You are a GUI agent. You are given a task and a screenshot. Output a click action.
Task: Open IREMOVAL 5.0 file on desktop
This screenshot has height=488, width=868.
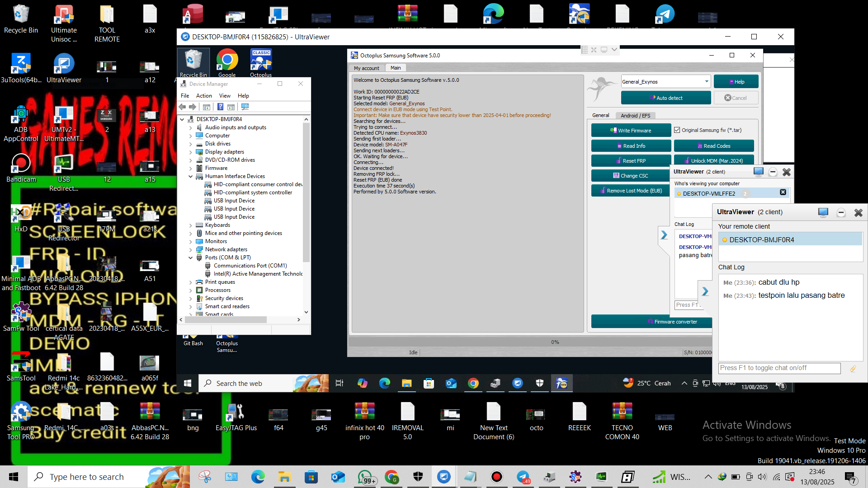tap(407, 420)
